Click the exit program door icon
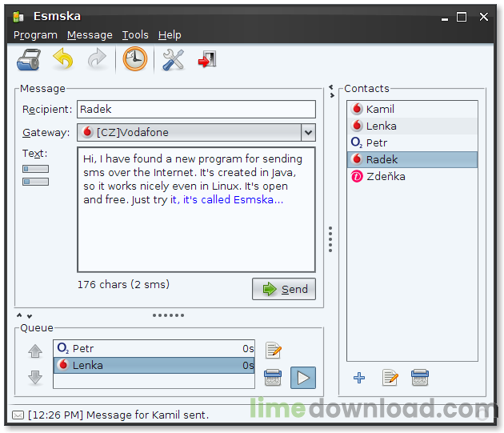This screenshot has height=433, width=504. tap(207, 59)
